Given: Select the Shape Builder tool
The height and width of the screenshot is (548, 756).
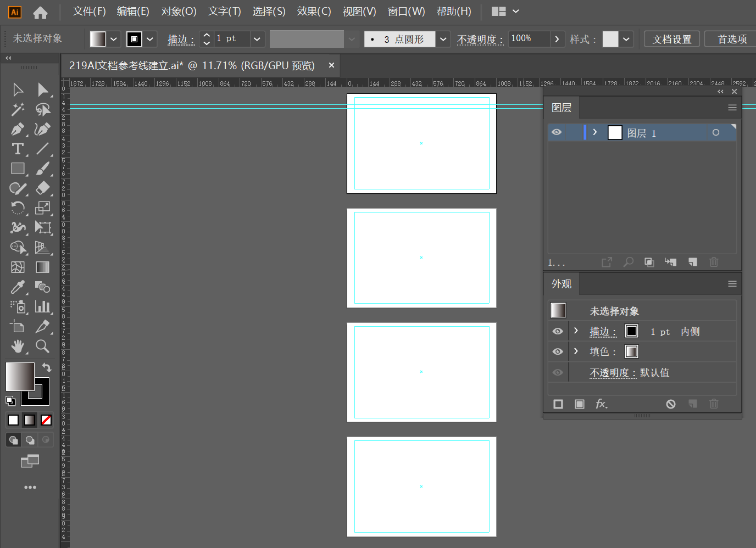Looking at the screenshot, I should [18, 248].
